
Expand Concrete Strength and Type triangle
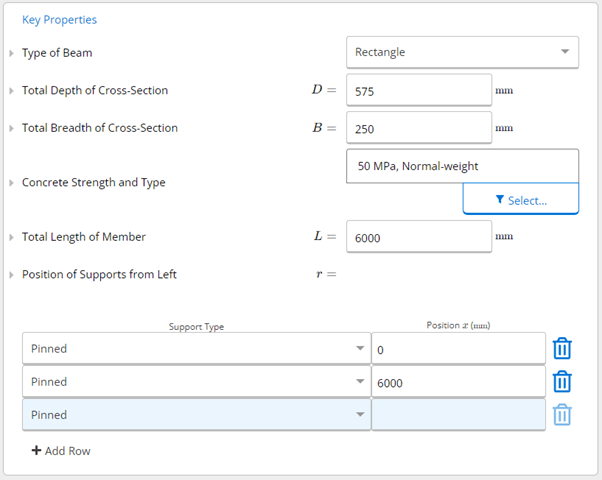tap(12, 183)
